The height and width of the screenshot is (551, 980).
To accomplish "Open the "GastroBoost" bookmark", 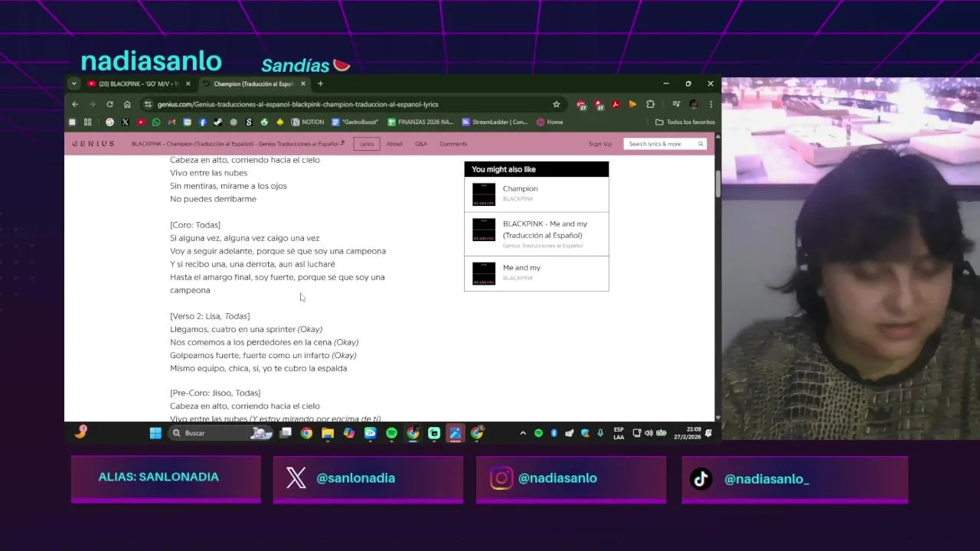I will (354, 122).
